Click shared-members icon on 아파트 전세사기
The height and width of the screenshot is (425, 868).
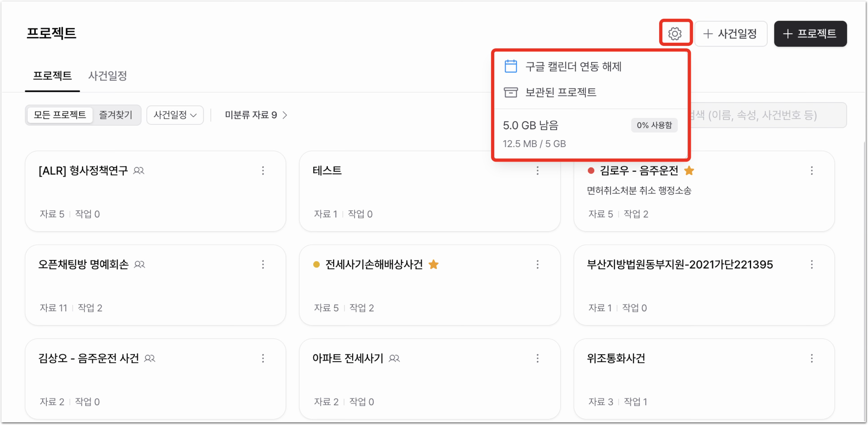coord(394,359)
